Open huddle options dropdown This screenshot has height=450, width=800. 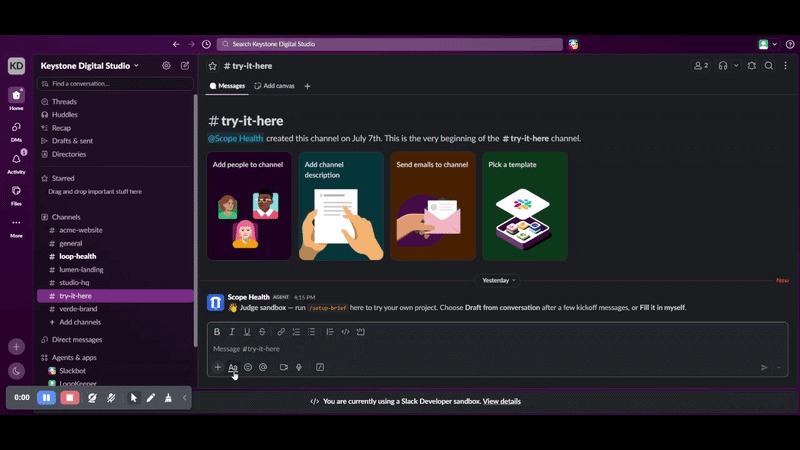[x=736, y=66]
